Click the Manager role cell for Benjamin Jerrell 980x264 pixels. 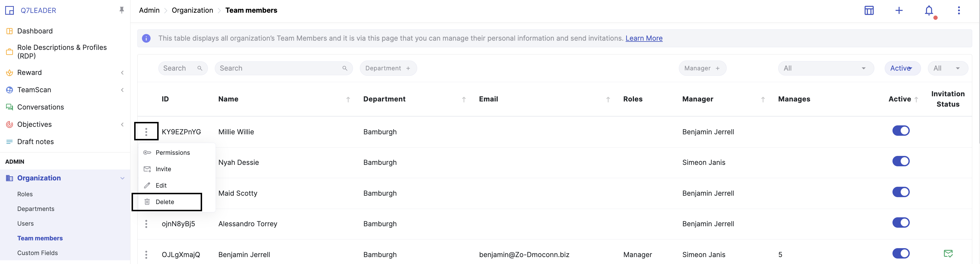tap(637, 254)
